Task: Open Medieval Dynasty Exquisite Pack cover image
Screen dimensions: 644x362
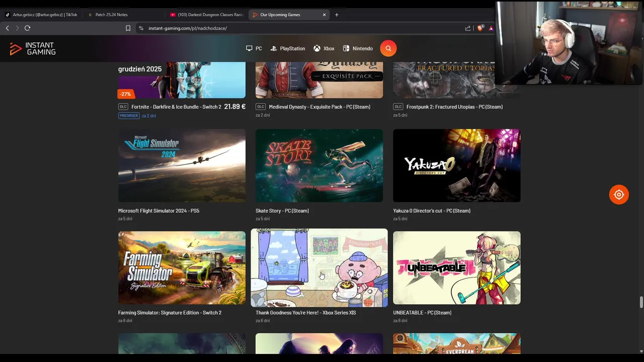Action: coord(319,80)
